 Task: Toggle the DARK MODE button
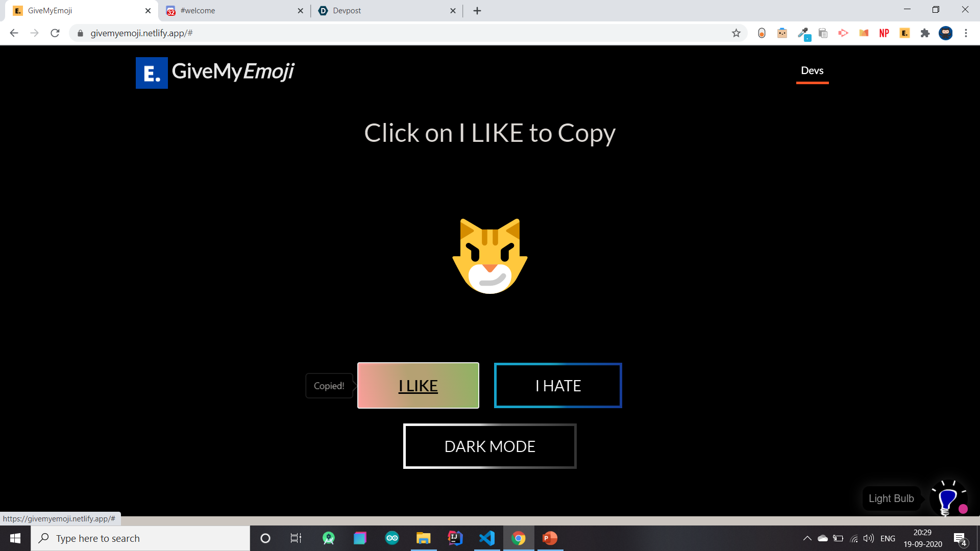click(x=489, y=446)
